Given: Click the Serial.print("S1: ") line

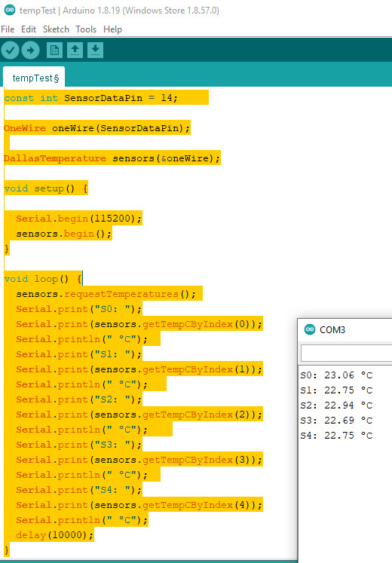Looking at the screenshot, I should click(79, 354).
